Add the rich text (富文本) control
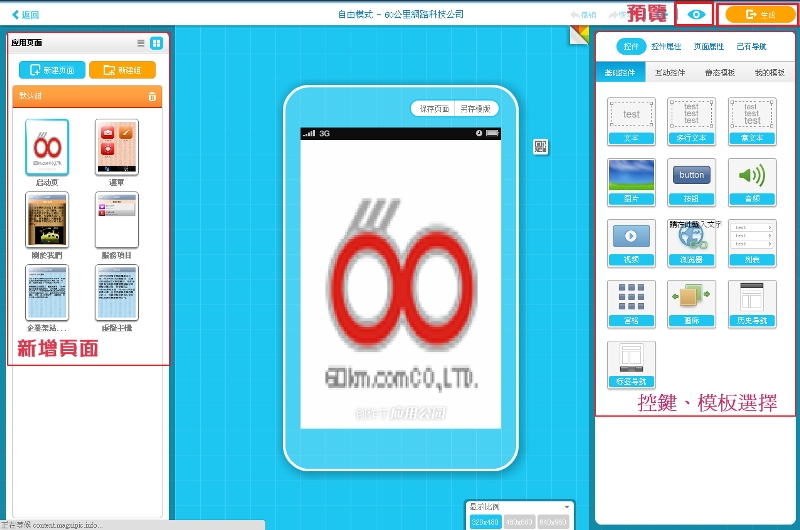This screenshot has width=800, height=530. 752,121
